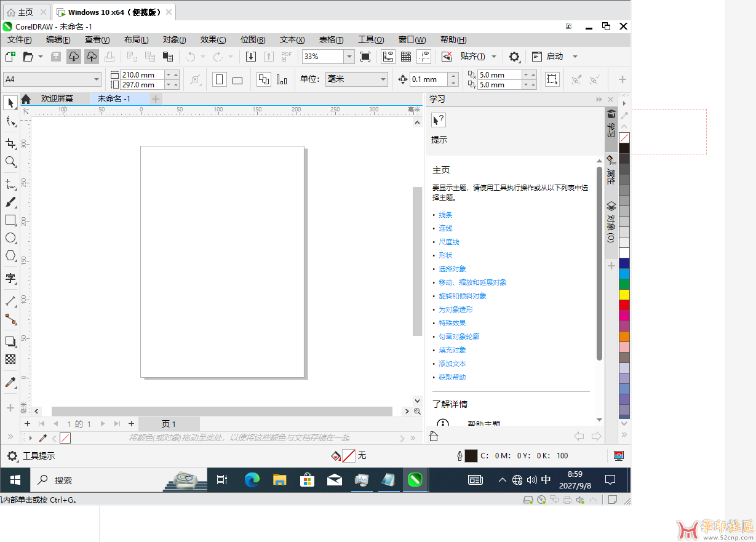The image size is (756, 542).
Task: Open the 效果 Effects menu
Action: tap(213, 39)
